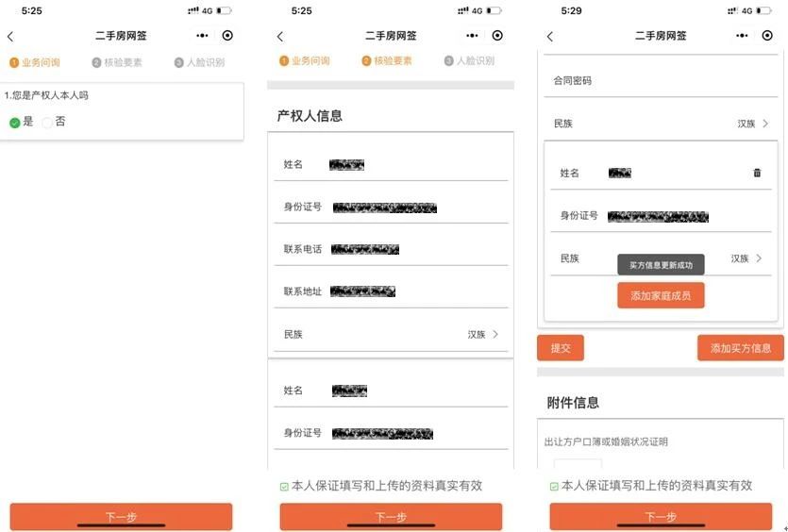
Task: Tap the circular close-target icon in third screen
Action: (767, 35)
